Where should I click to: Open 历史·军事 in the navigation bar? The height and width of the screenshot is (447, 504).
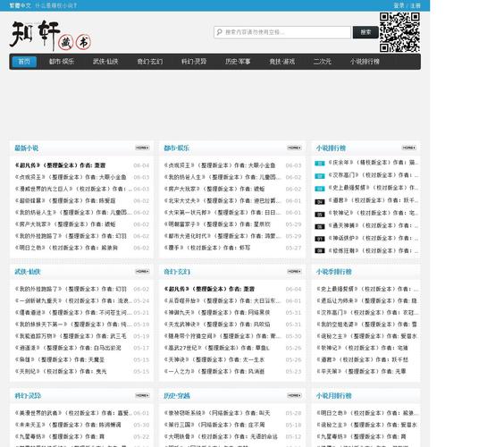click(x=238, y=62)
